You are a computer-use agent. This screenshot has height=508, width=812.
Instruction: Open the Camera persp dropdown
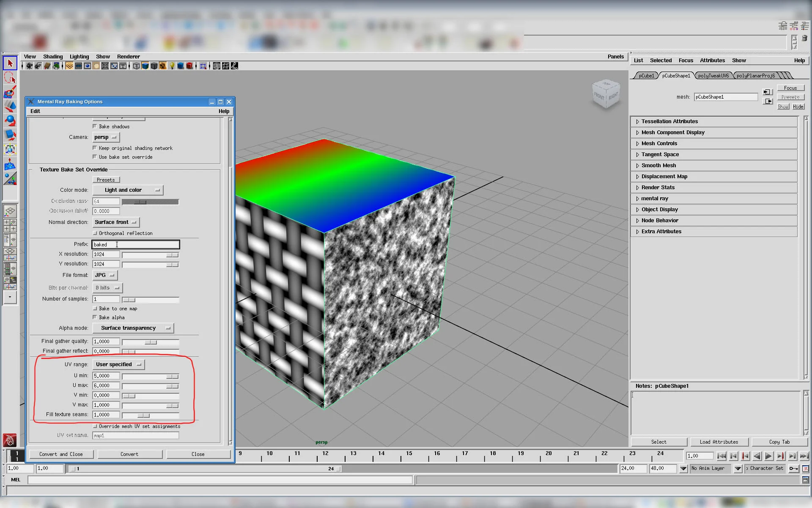(106, 137)
